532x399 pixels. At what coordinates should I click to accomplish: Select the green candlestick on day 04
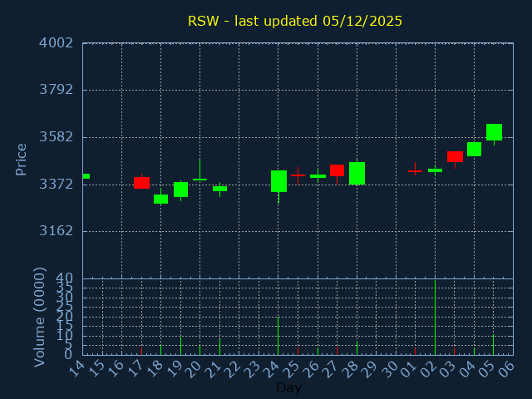coord(474,149)
